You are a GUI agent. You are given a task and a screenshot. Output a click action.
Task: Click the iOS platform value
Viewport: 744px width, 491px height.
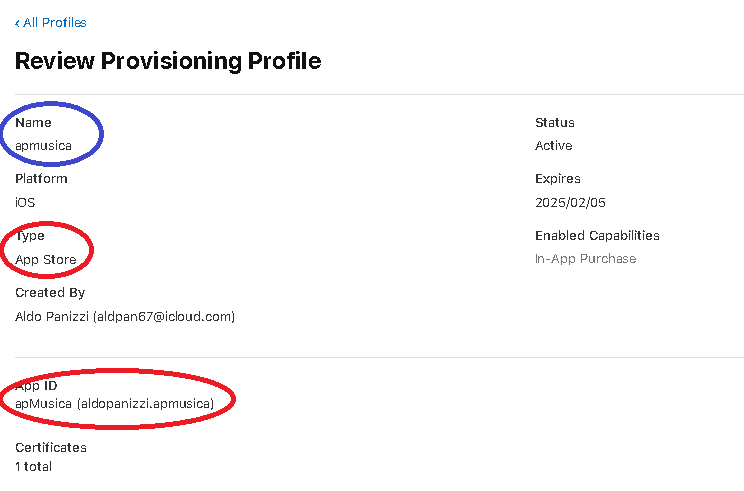point(25,202)
